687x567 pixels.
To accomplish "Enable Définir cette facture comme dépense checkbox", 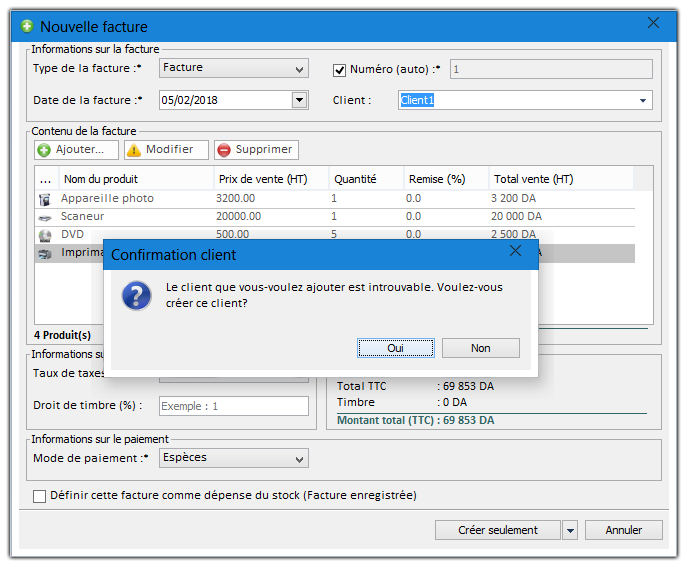I will [40, 495].
